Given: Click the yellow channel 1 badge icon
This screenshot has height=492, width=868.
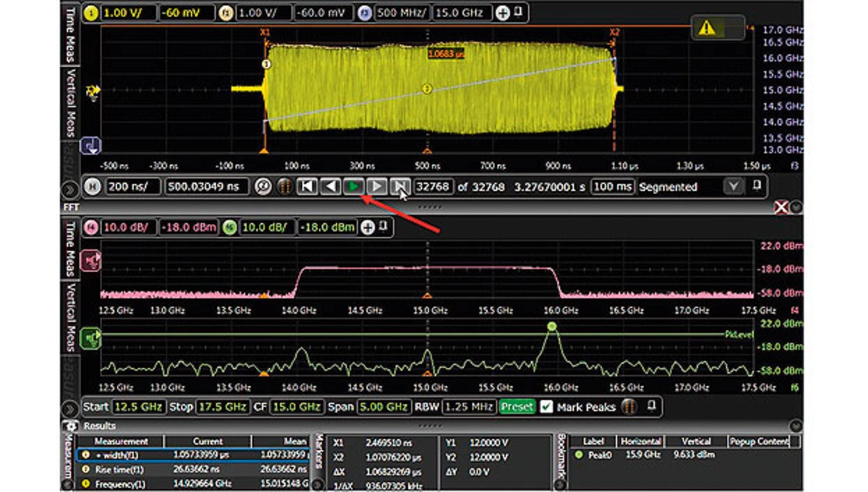Looking at the screenshot, I should [92, 13].
